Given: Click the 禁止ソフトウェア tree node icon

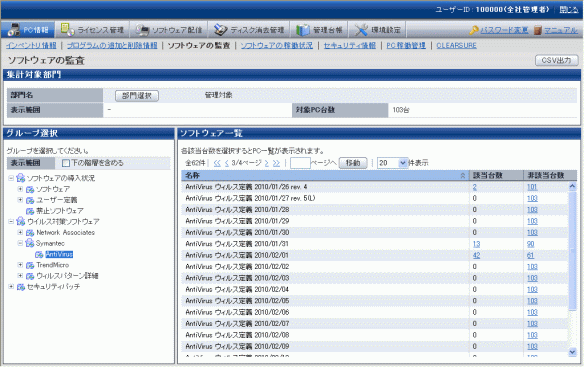Looking at the screenshot, I should [x=30, y=211].
